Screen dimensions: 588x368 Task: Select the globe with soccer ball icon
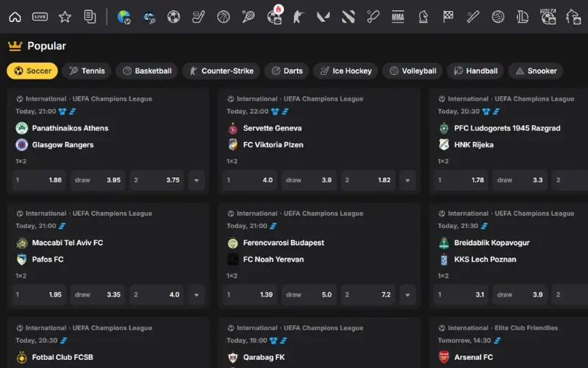(x=123, y=17)
